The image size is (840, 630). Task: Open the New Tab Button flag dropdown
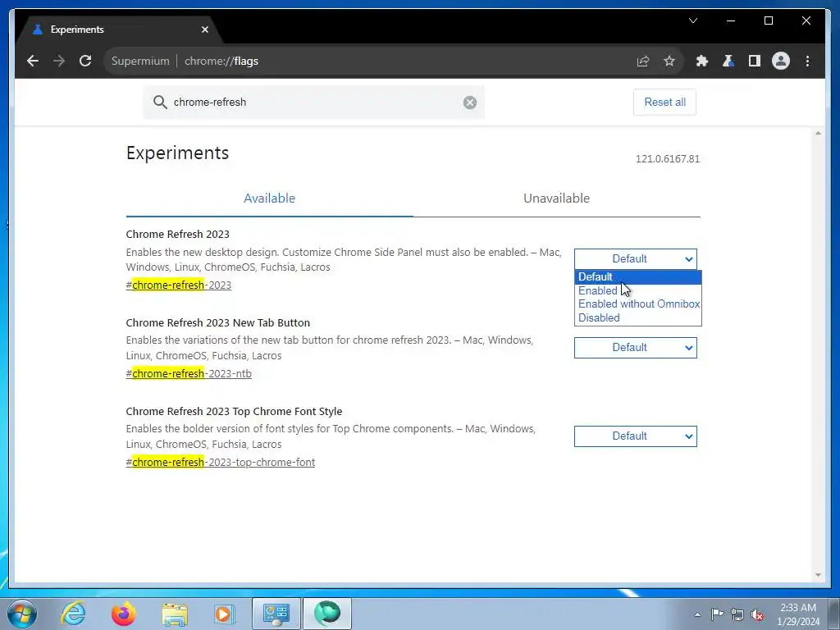click(x=636, y=348)
